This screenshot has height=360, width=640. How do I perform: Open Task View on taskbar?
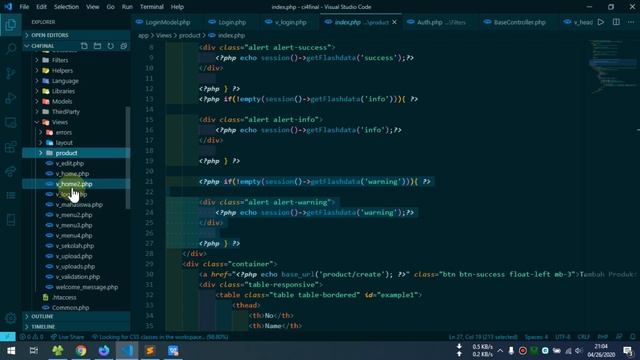[34, 351]
